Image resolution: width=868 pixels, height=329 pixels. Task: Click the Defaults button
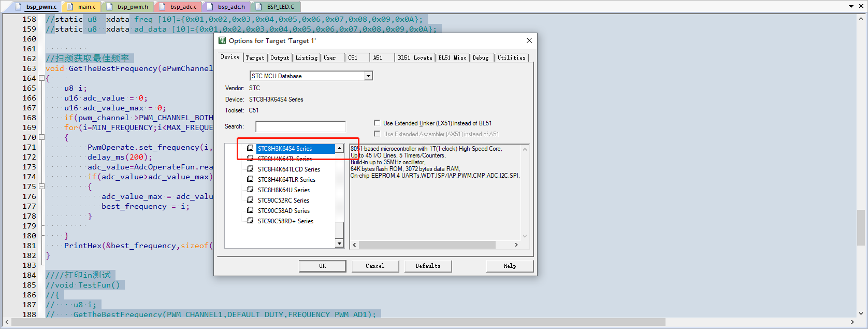click(x=428, y=266)
